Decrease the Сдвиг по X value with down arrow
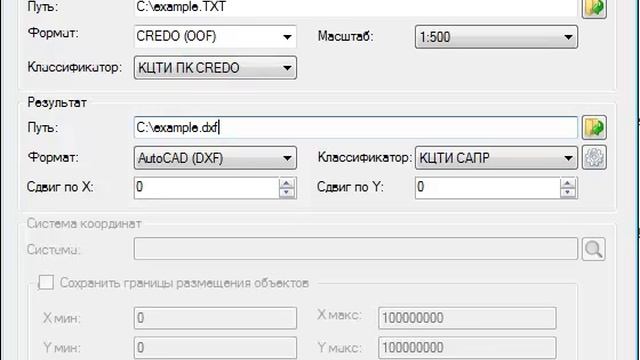Screen dimensions: 640x360 [x=287, y=193]
